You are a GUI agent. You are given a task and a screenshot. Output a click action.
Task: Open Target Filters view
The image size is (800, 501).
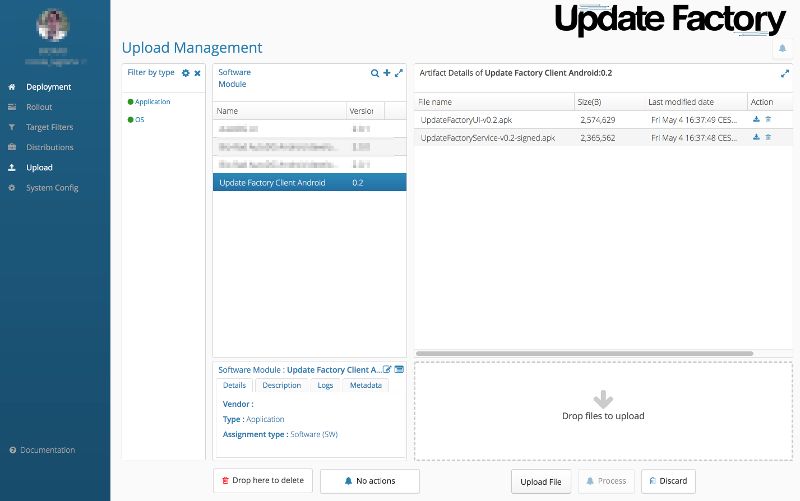[49, 127]
